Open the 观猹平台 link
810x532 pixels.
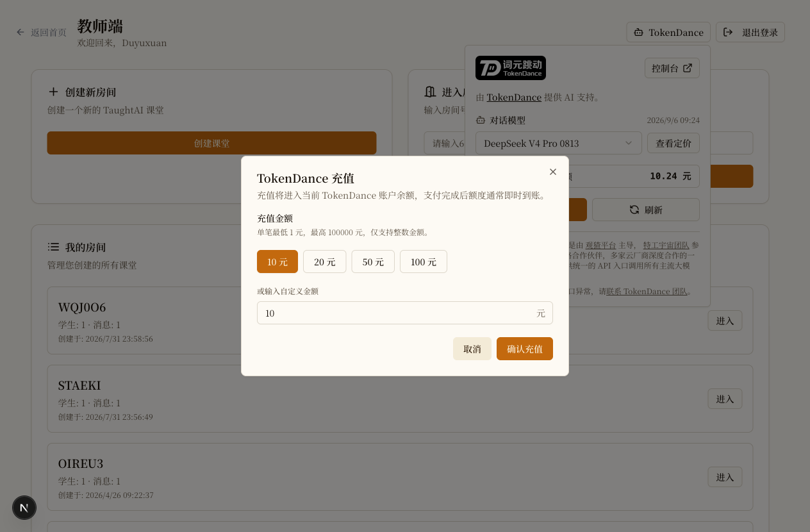coord(600,245)
